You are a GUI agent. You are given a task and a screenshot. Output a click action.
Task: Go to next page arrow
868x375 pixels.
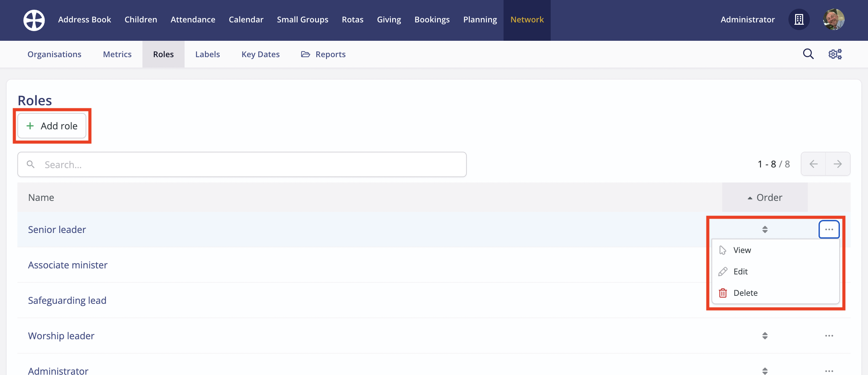coord(838,164)
